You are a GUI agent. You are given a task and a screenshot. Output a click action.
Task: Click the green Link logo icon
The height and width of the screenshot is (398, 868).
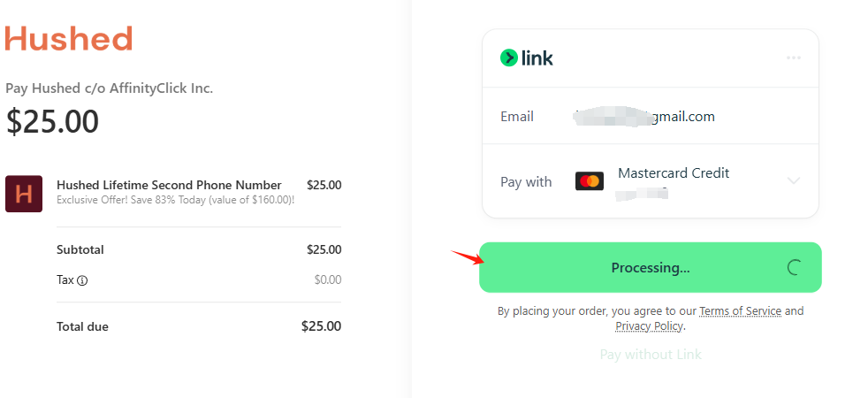tap(509, 57)
